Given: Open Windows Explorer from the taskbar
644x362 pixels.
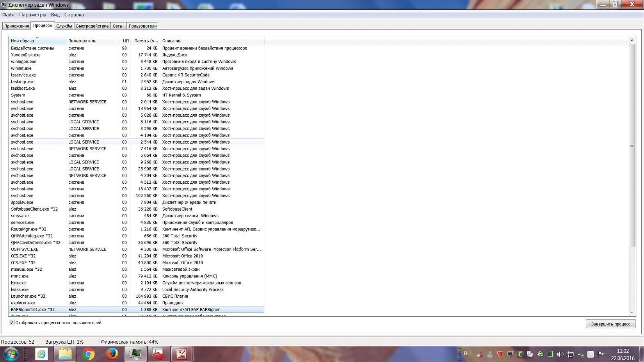Looking at the screenshot, I should [65, 354].
